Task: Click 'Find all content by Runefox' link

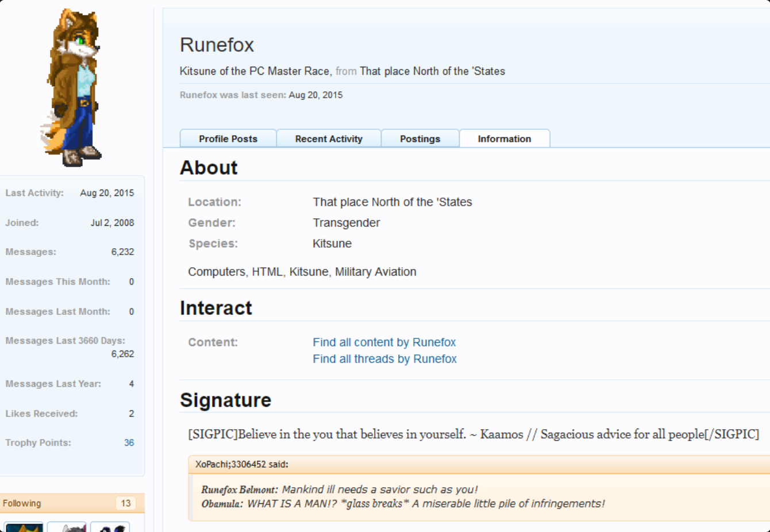Action: (384, 342)
